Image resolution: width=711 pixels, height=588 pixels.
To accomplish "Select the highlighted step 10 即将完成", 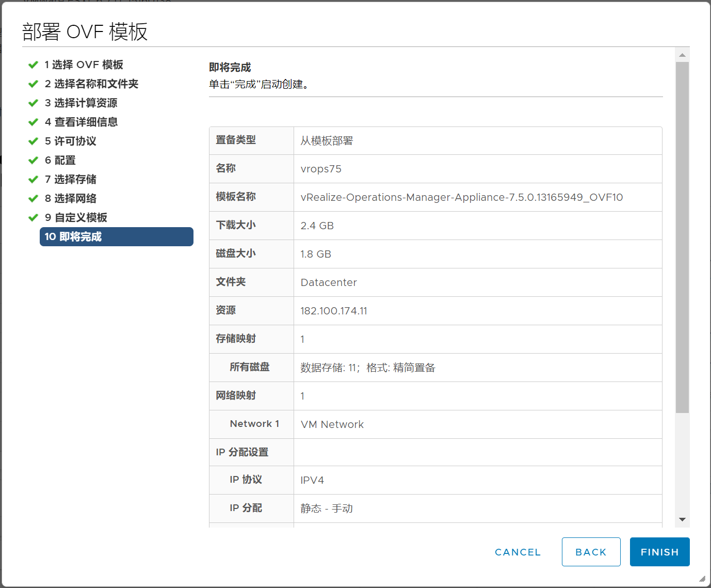I will pos(117,236).
